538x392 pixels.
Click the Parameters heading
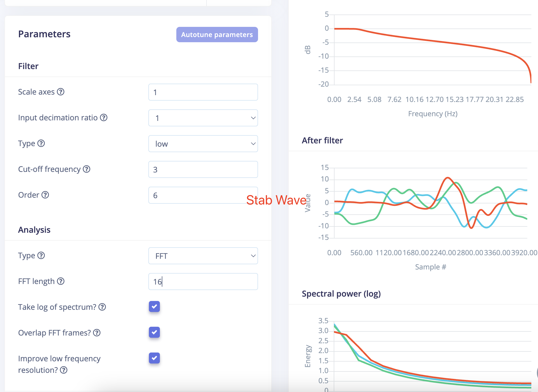(44, 34)
